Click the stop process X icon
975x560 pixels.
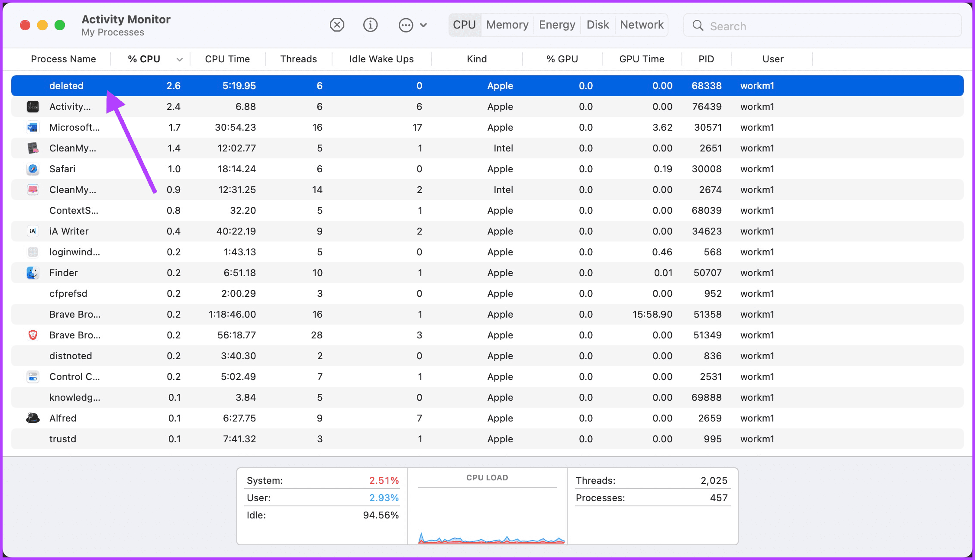pyautogui.click(x=337, y=25)
